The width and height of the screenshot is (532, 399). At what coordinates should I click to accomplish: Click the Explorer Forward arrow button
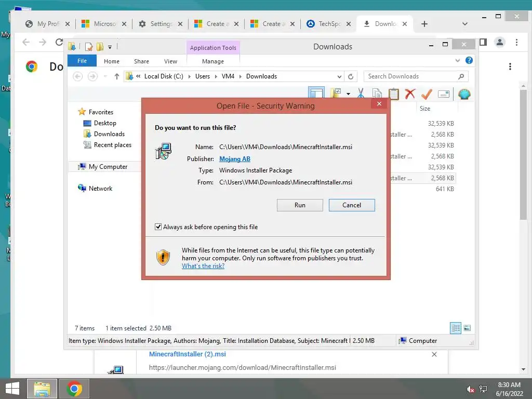(x=92, y=76)
